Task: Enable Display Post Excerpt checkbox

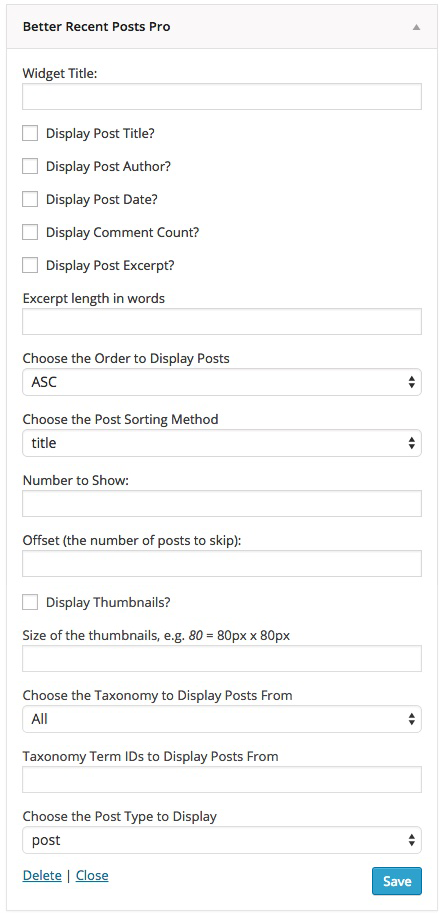Action: (30, 265)
